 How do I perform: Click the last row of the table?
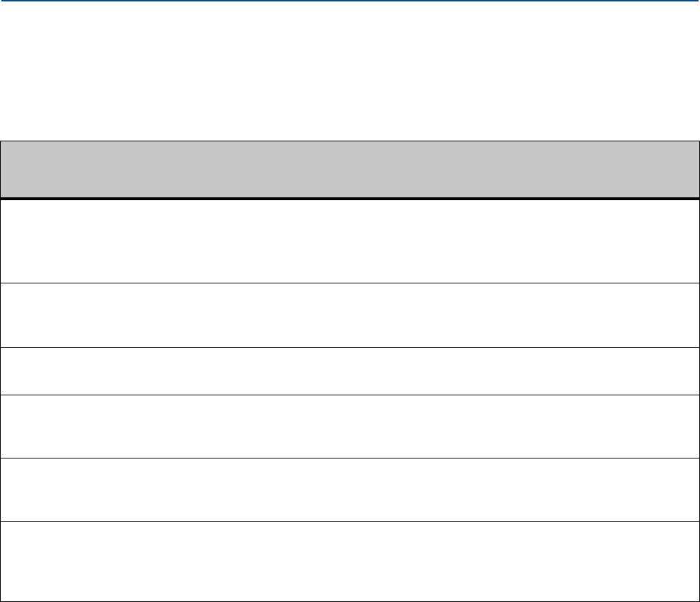click(350, 561)
